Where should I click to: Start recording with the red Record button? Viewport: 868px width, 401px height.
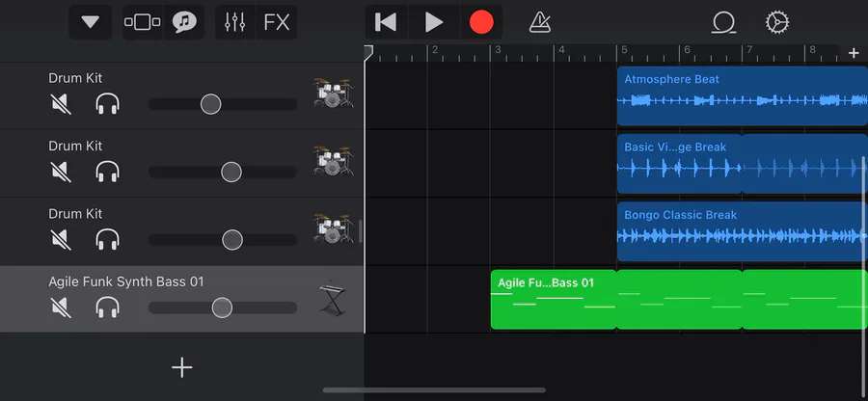pos(481,23)
